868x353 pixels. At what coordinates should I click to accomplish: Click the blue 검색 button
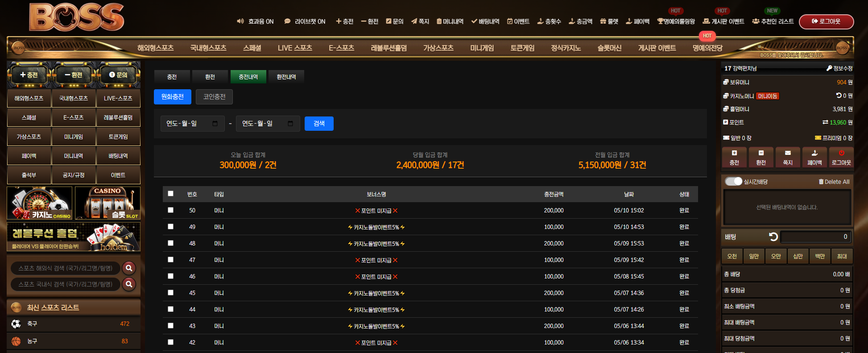coord(319,124)
